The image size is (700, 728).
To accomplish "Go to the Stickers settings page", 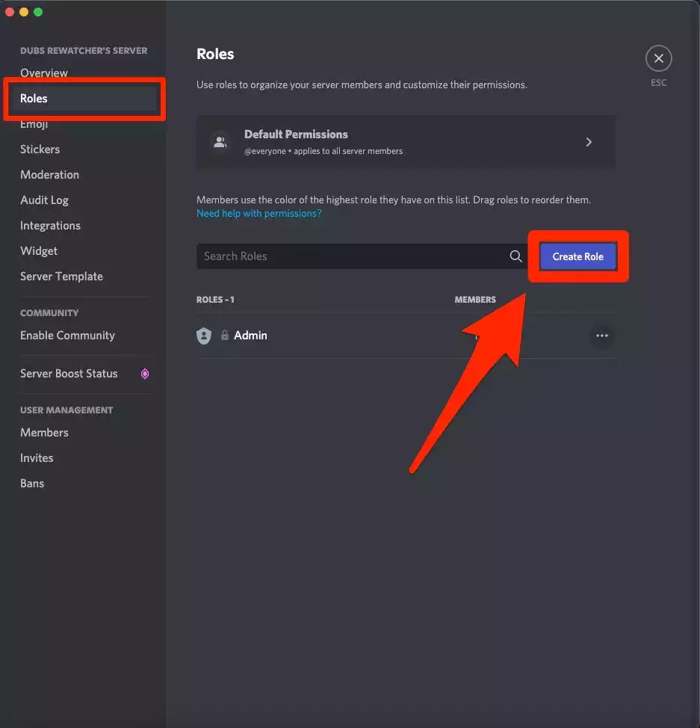I will click(40, 149).
